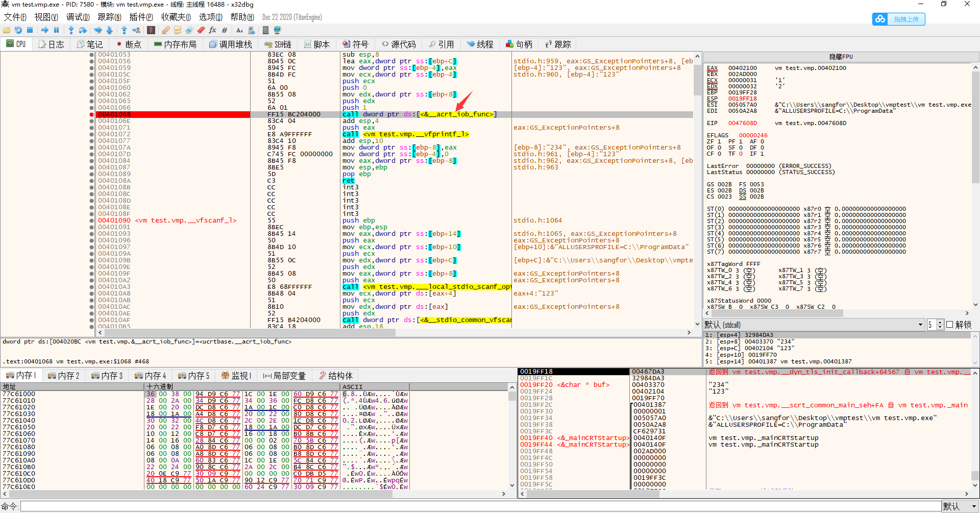Open the 插件(P) menu
The width and height of the screenshot is (980, 513).
pyautogui.click(x=141, y=17)
